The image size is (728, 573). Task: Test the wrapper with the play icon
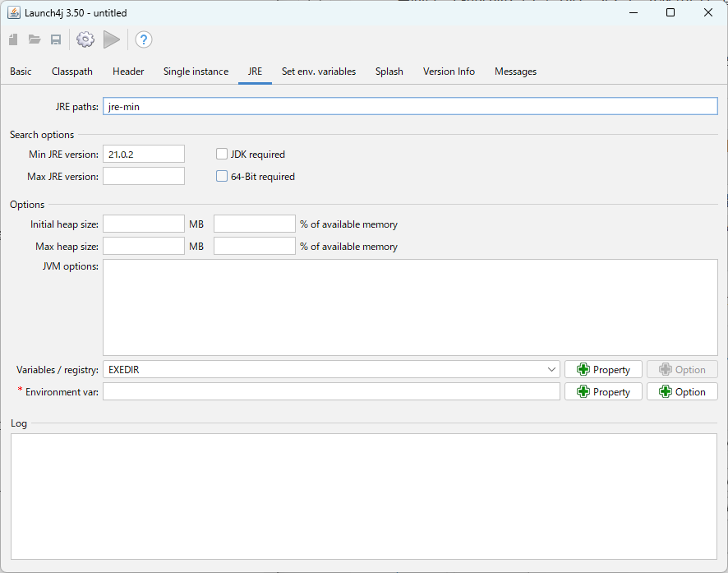click(112, 39)
